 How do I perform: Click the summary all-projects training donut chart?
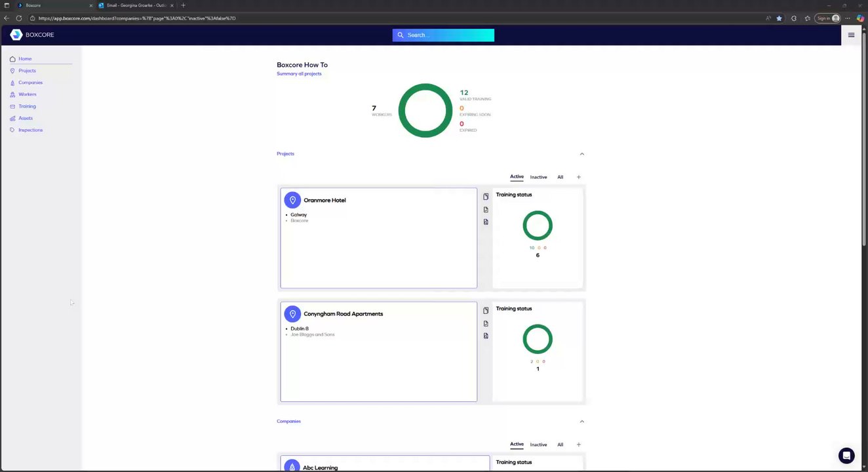click(425, 110)
